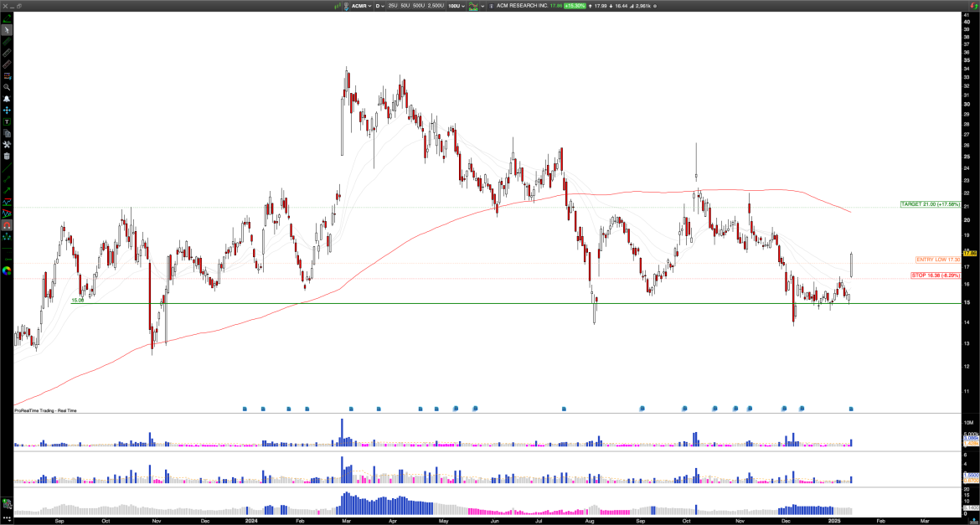The width and height of the screenshot is (980, 525).
Task: Select the pointer/cursor tool
Action: [7, 29]
